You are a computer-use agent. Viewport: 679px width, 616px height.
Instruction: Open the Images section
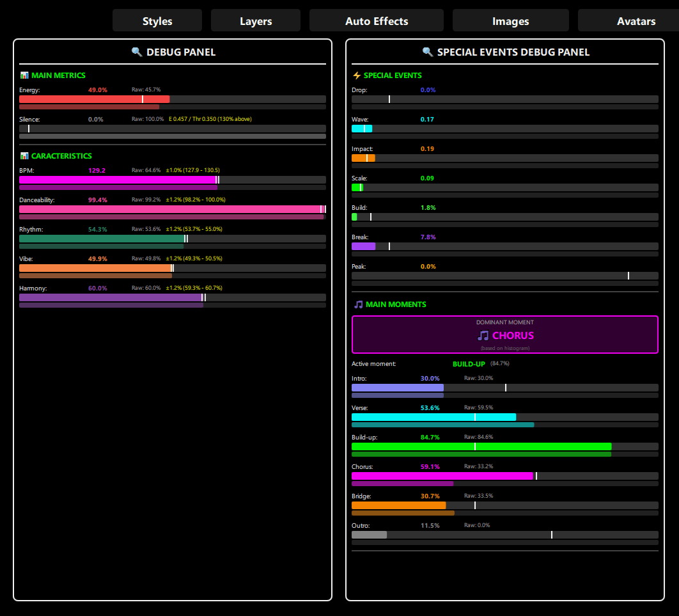pyautogui.click(x=510, y=20)
